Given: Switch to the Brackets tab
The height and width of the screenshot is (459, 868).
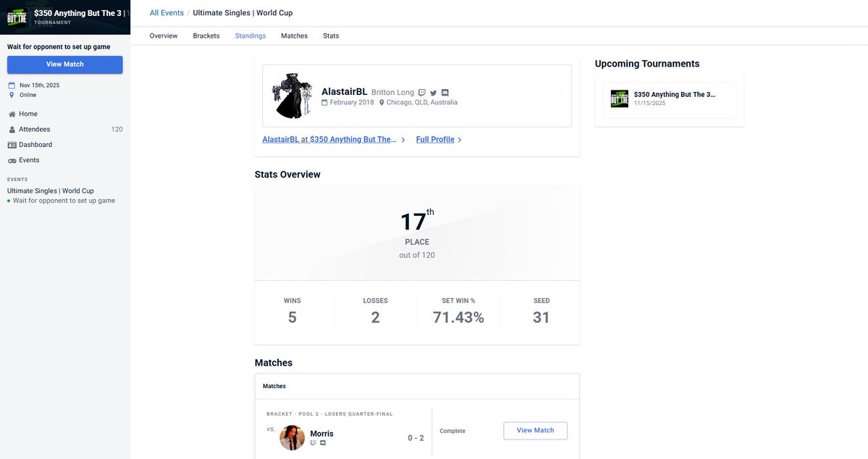Looking at the screenshot, I should click(x=206, y=36).
